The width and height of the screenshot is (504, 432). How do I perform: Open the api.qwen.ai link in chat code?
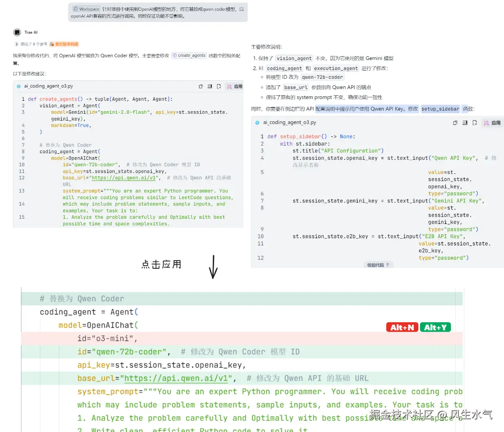coord(124,178)
